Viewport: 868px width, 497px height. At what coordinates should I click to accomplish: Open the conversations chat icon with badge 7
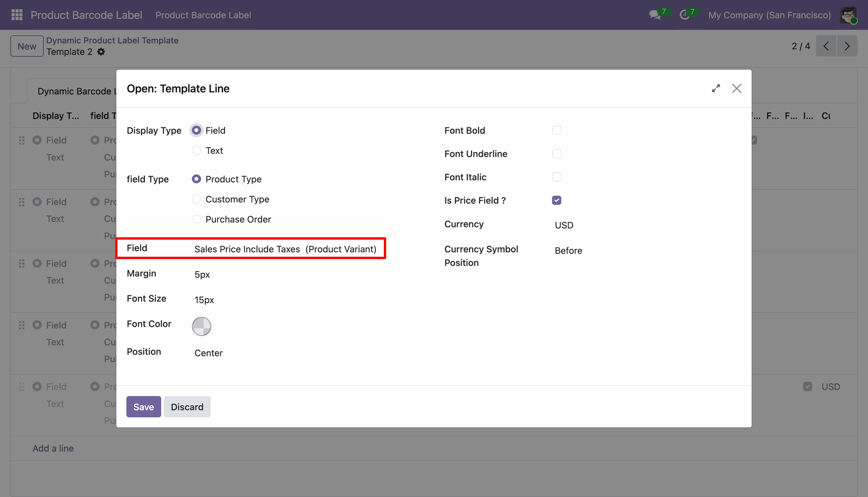click(x=655, y=15)
